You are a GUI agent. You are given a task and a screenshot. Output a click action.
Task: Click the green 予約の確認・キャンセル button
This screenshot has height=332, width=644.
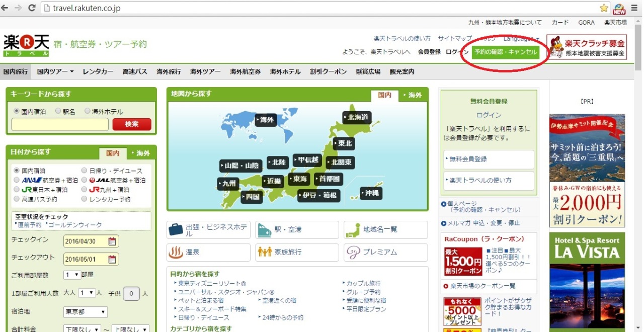pyautogui.click(x=506, y=52)
